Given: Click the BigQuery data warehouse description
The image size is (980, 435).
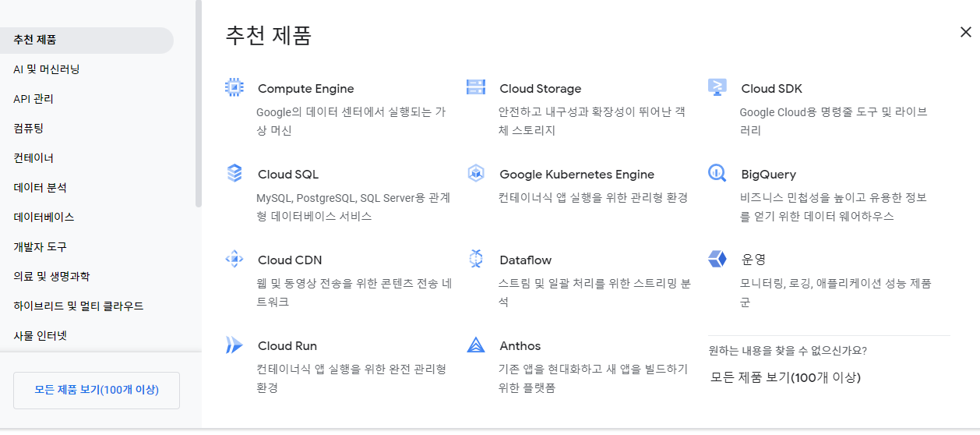Looking at the screenshot, I should (834, 207).
